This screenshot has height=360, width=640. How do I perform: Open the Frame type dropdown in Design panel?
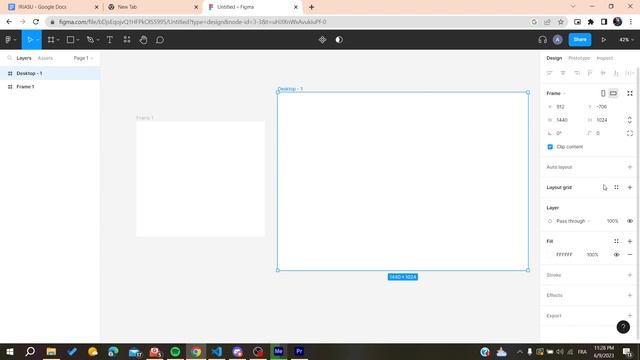click(x=556, y=93)
